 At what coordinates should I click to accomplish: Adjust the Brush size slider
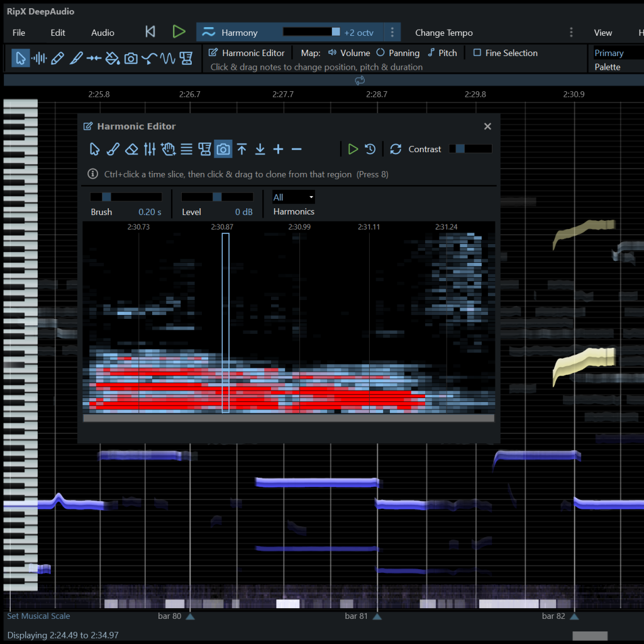point(126,197)
